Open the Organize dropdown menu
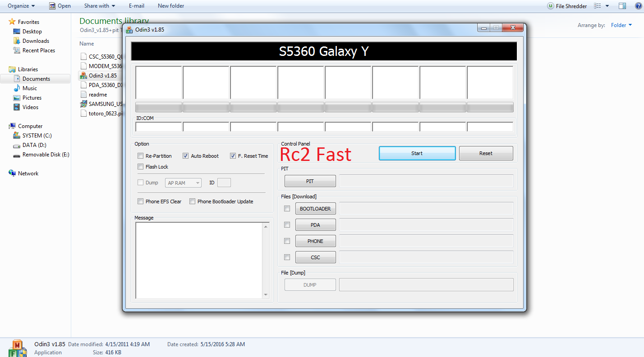This screenshot has height=357, width=644. 21,6
